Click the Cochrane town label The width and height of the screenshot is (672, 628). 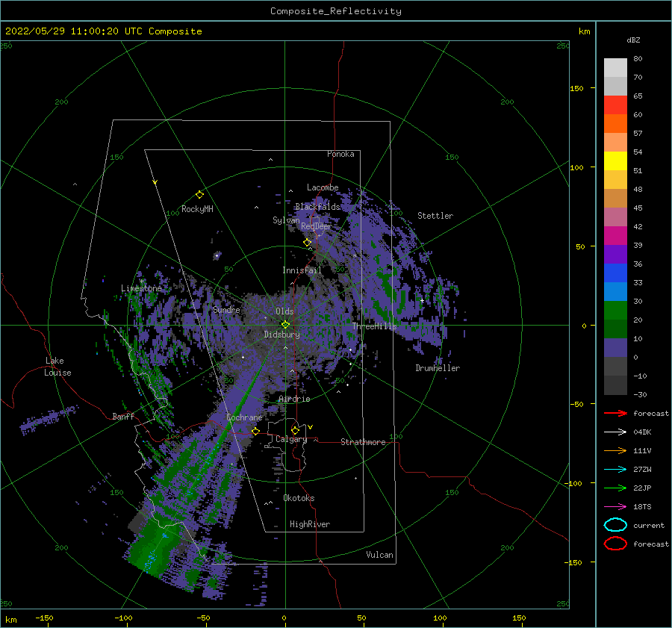(x=244, y=417)
